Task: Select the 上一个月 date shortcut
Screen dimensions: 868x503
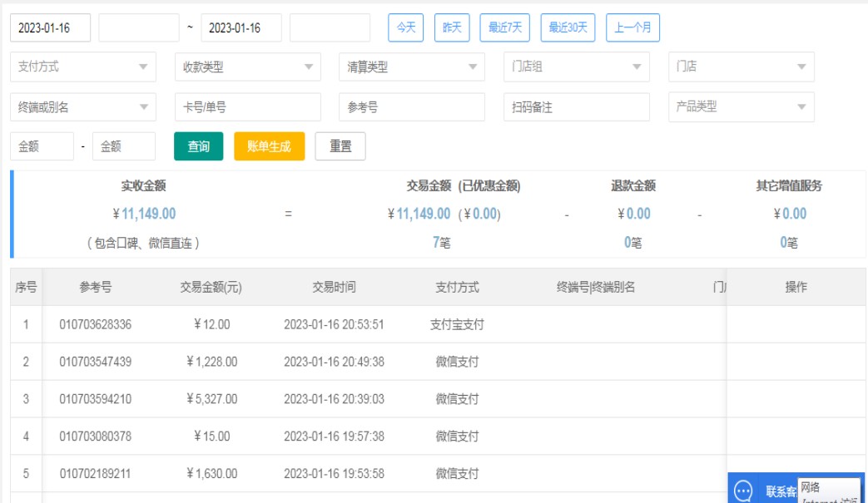Action: [x=632, y=27]
